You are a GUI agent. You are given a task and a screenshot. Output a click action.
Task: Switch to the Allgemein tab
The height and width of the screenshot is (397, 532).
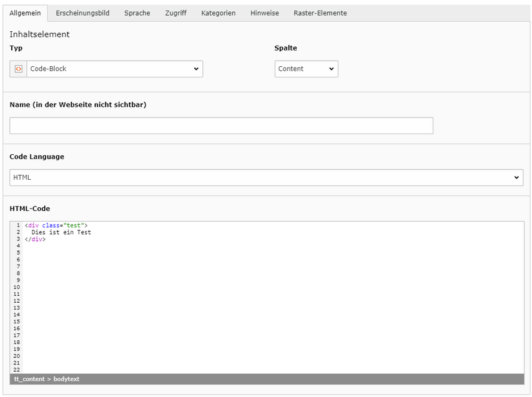click(25, 13)
